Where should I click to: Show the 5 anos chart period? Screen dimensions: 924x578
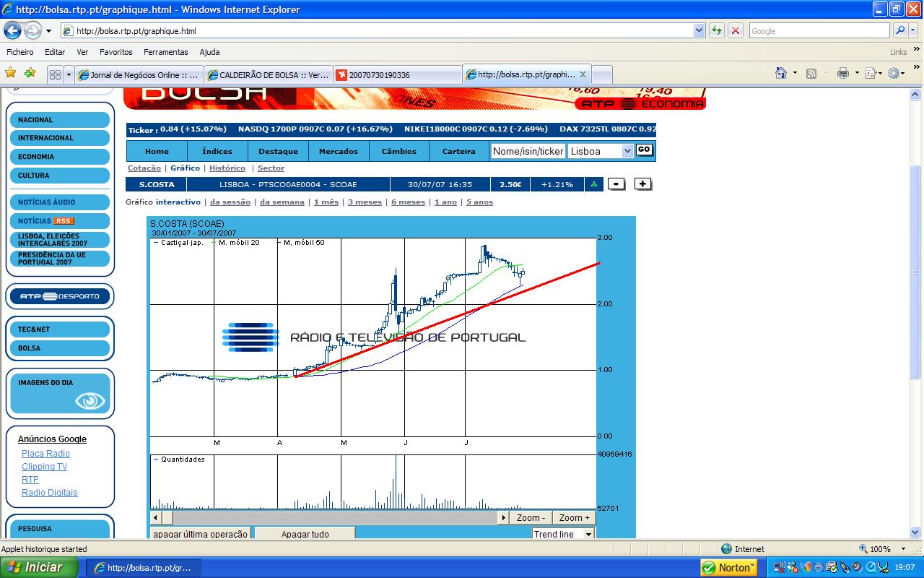coord(479,202)
